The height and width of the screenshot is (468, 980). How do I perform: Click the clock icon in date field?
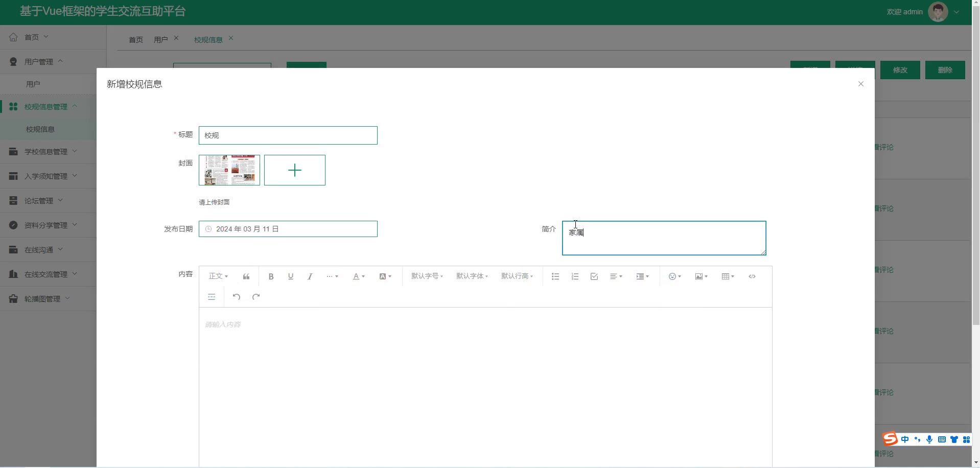(208, 229)
